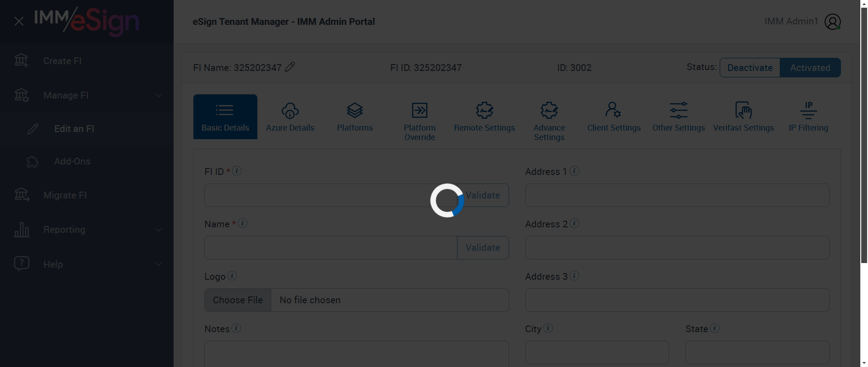The width and height of the screenshot is (868, 367).
Task: Click the Platforms layers icon
Action: click(x=355, y=110)
